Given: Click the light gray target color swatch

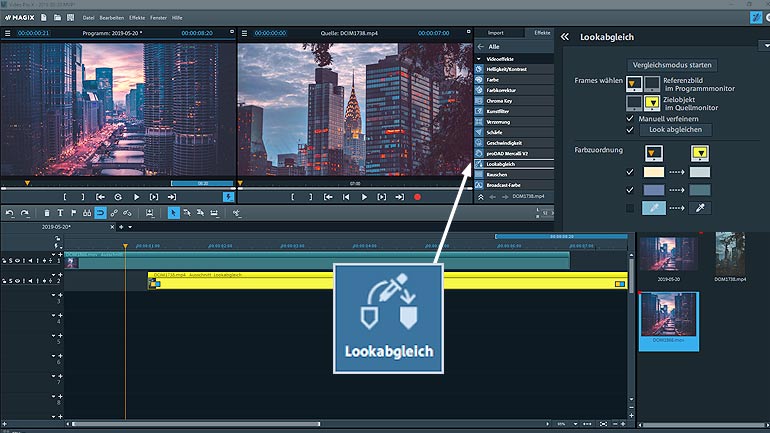Looking at the screenshot, I should [x=700, y=172].
